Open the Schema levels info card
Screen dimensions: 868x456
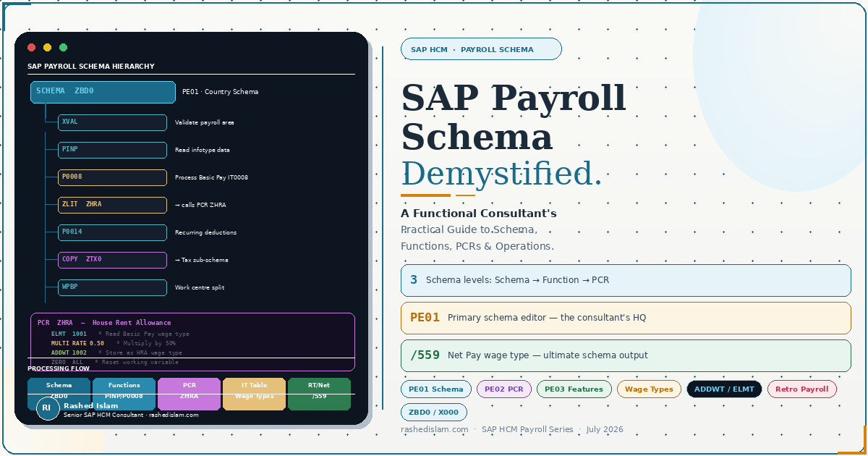(626, 280)
